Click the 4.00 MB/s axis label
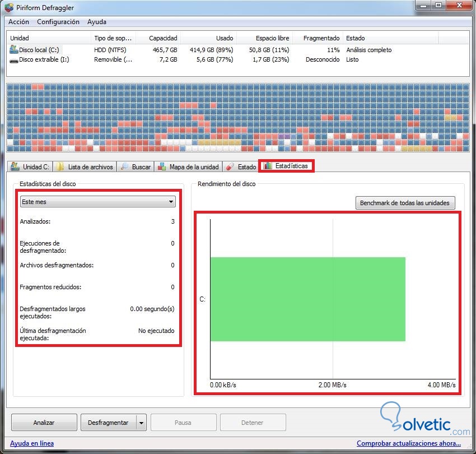Viewport: 476px width, 454px height. pyautogui.click(x=442, y=385)
